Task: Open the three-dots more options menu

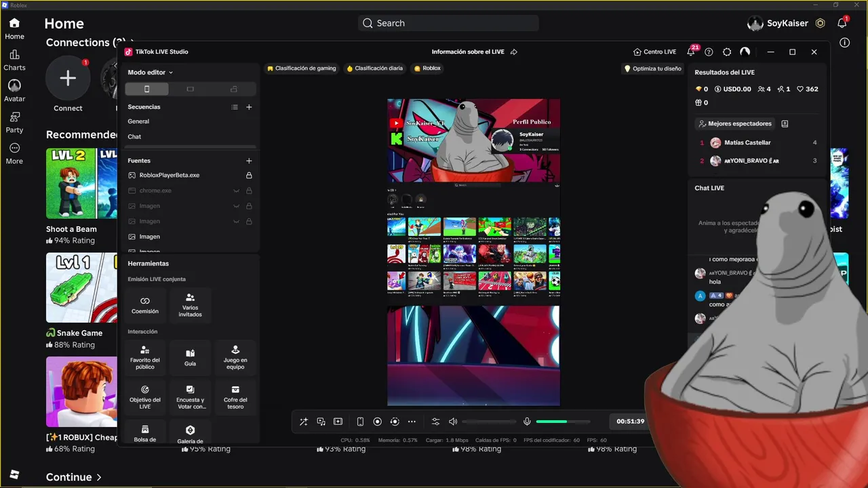Action: (x=412, y=422)
